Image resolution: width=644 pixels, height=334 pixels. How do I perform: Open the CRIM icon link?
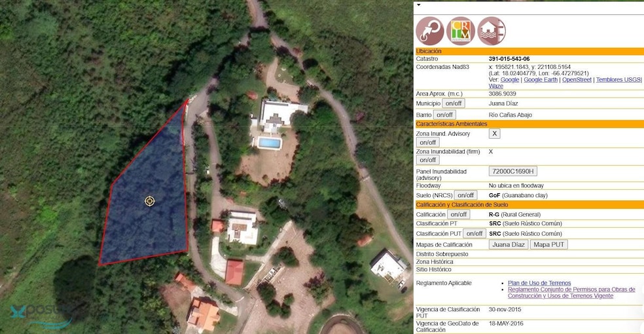tap(461, 31)
